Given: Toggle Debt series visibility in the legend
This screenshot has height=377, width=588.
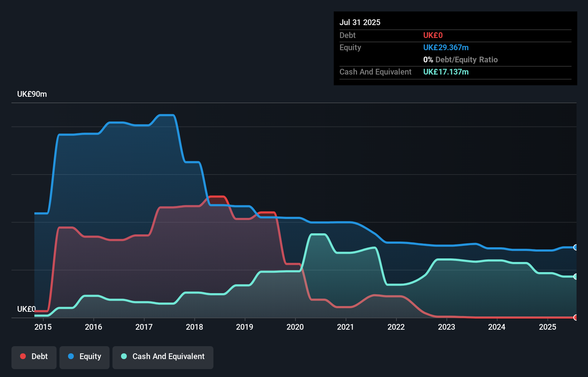Looking at the screenshot, I should (34, 356).
